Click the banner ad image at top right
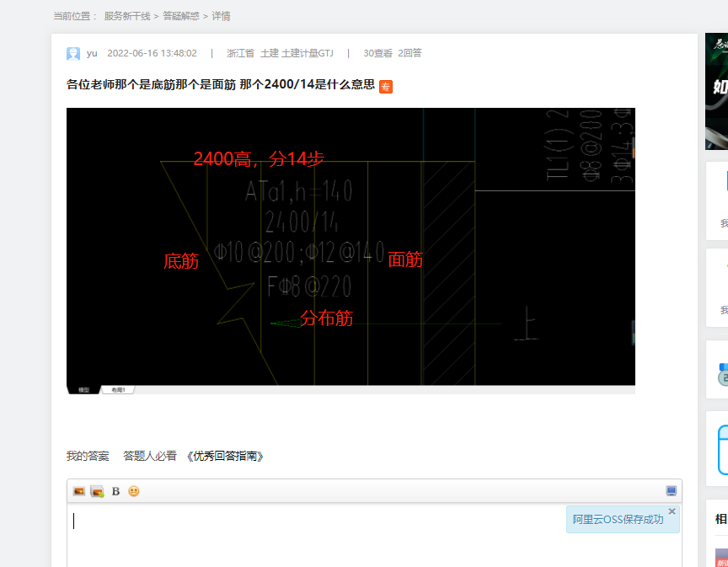The image size is (728, 567). coord(716,91)
